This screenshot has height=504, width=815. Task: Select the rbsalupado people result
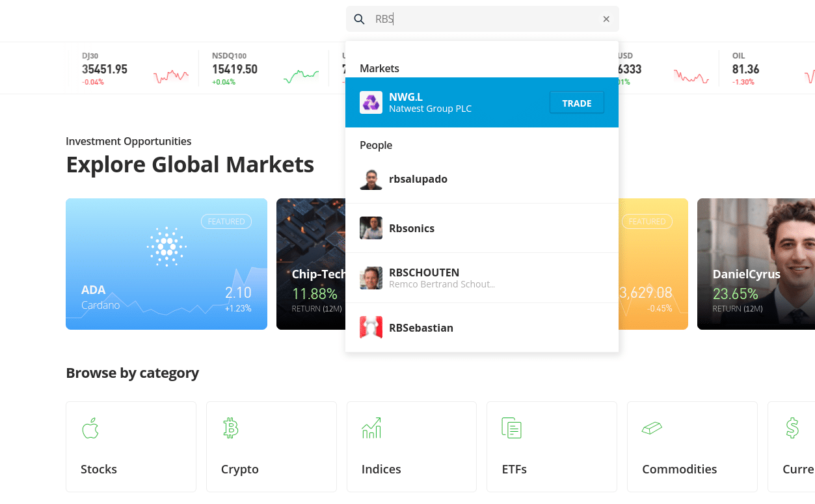click(482, 179)
